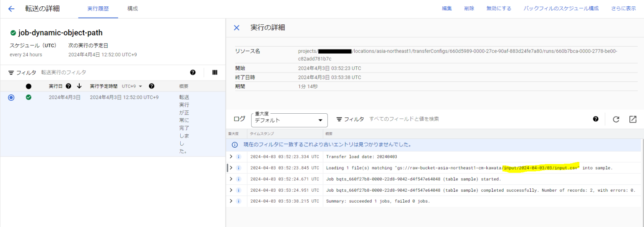Click the info banner about older entries

433,145
